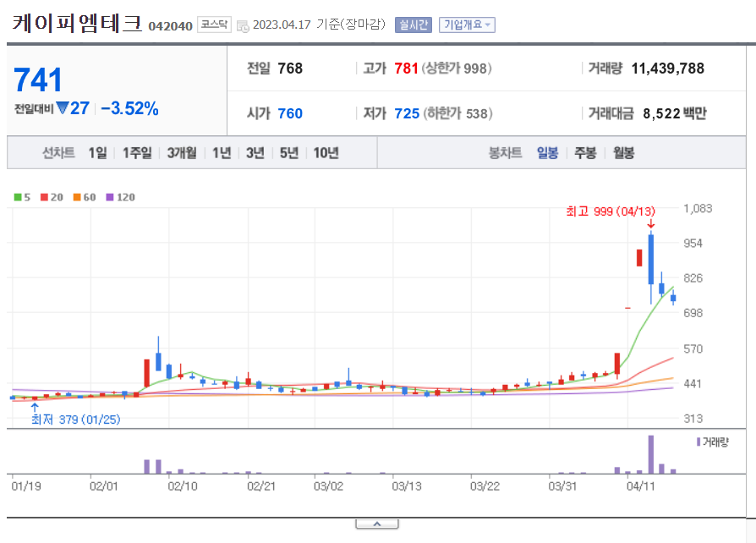The width and height of the screenshot is (756, 543).
Task: Click the 상한가 998 text
Action: 457,69
